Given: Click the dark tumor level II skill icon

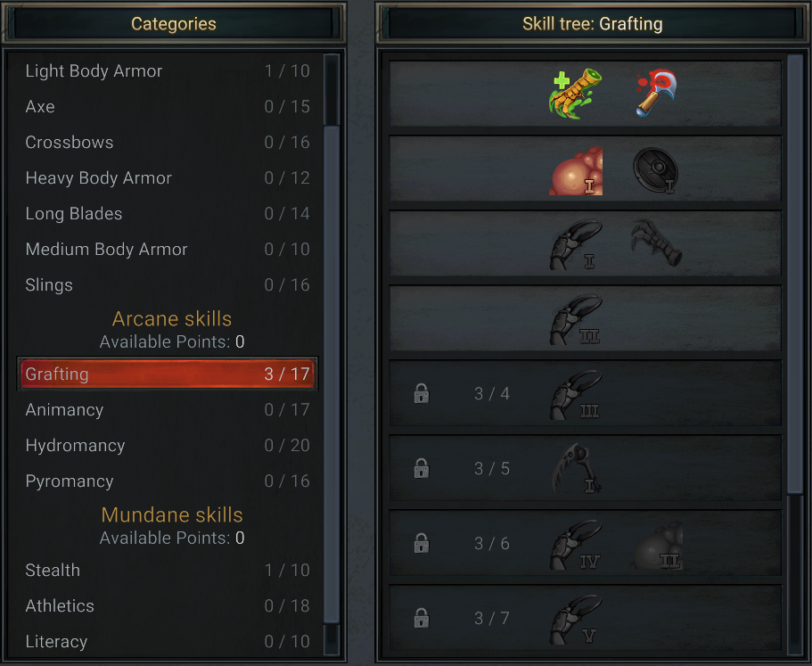Looking at the screenshot, I should (x=656, y=546).
